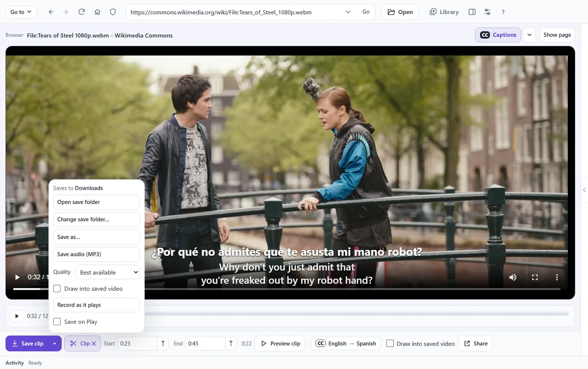
Task: Select Save audio (MP3)
Action: coord(96,254)
